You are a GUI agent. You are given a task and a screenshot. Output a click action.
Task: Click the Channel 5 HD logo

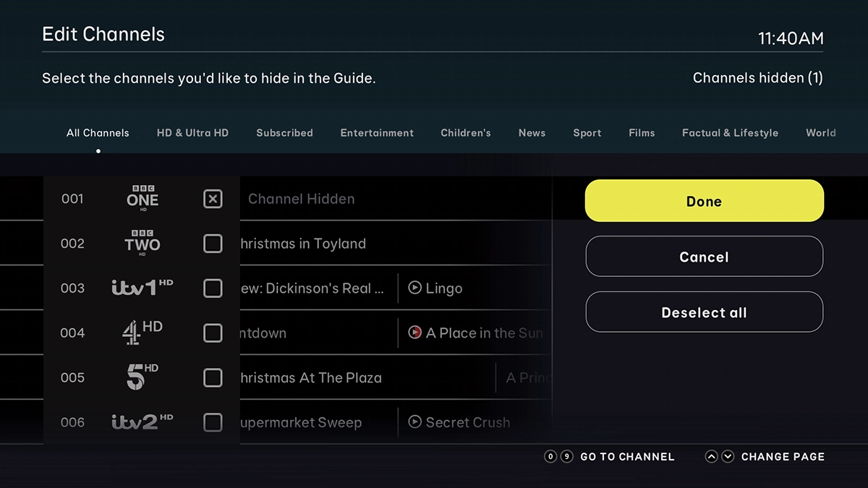[142, 377]
